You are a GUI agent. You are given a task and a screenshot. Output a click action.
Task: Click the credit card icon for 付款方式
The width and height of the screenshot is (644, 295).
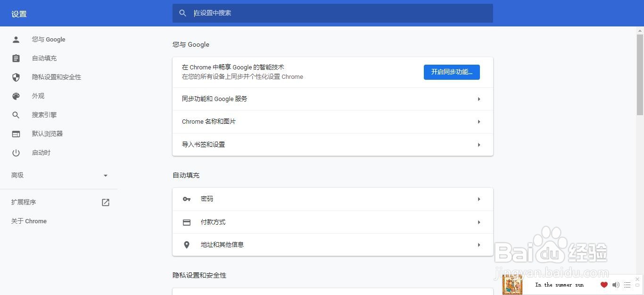(187, 222)
